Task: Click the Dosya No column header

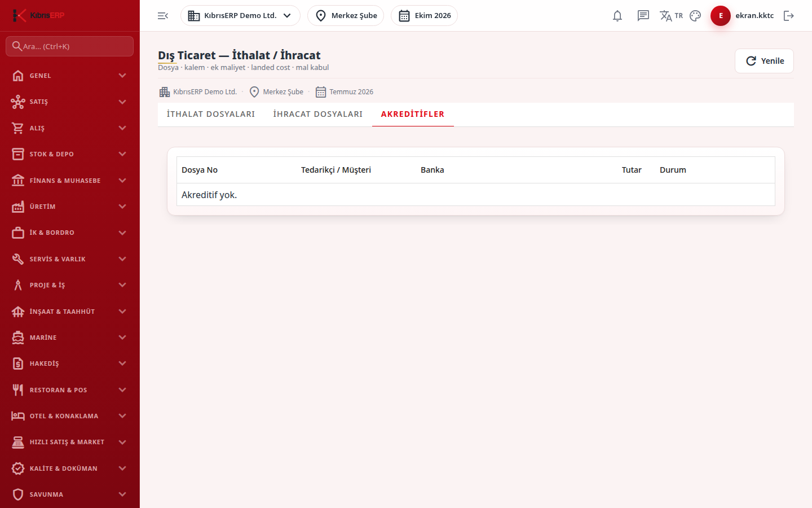Action: (x=200, y=170)
